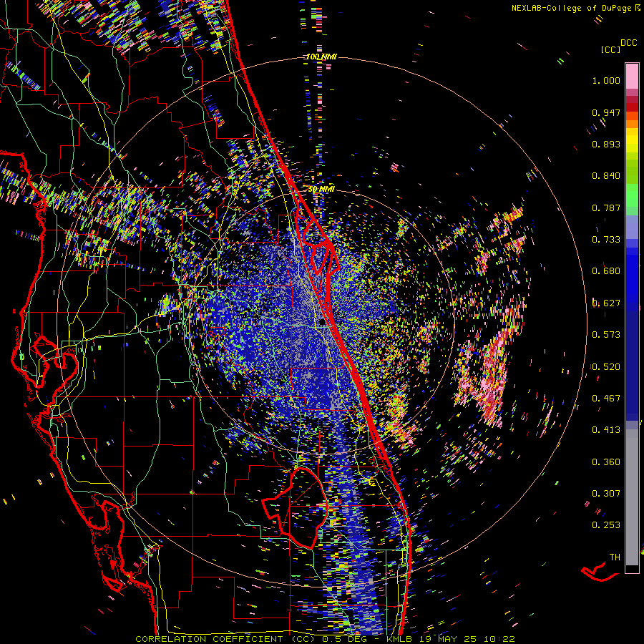Screen dimensions: 644x644
Task: Pick the pink segment of the color bar
Action: point(632,76)
